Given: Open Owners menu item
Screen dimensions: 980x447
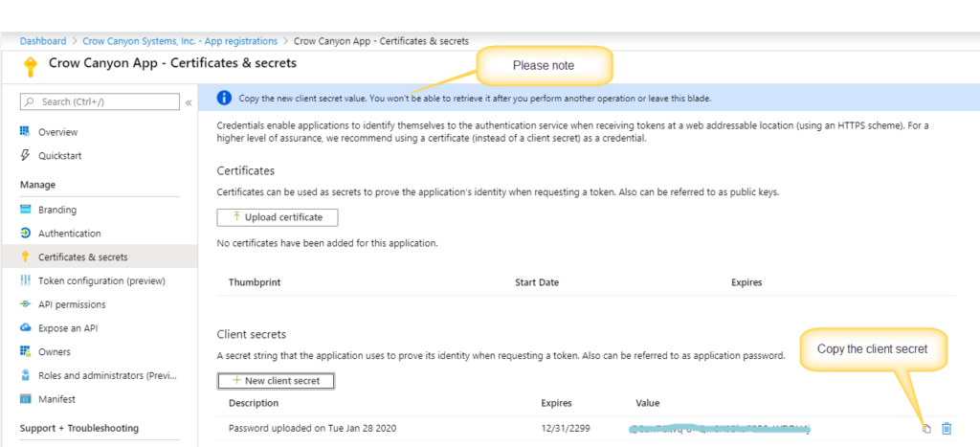Looking at the screenshot, I should point(55,351).
